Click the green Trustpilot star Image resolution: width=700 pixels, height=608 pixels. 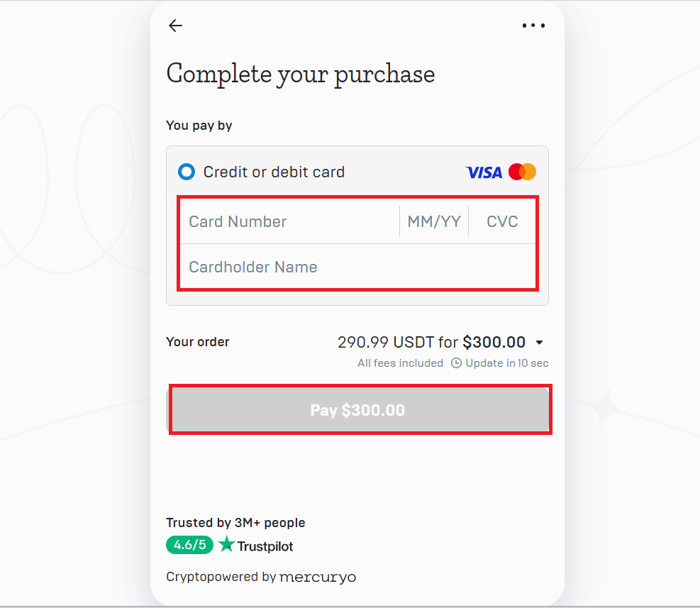point(226,545)
